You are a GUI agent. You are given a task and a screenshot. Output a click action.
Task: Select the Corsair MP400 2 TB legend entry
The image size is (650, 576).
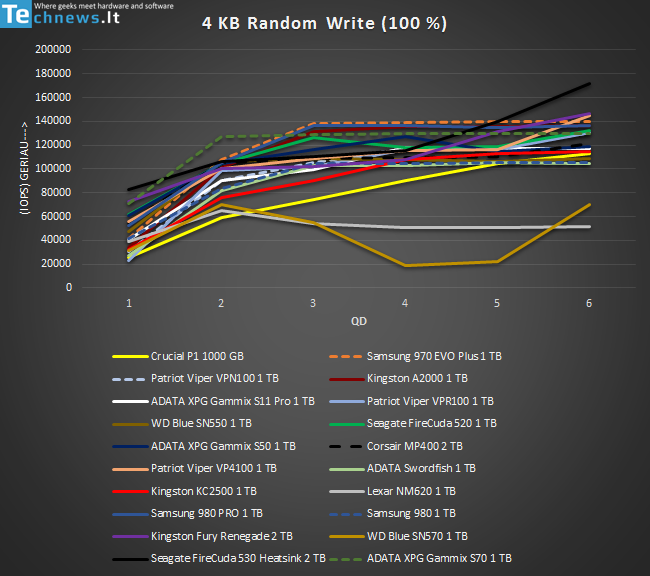coord(396,446)
